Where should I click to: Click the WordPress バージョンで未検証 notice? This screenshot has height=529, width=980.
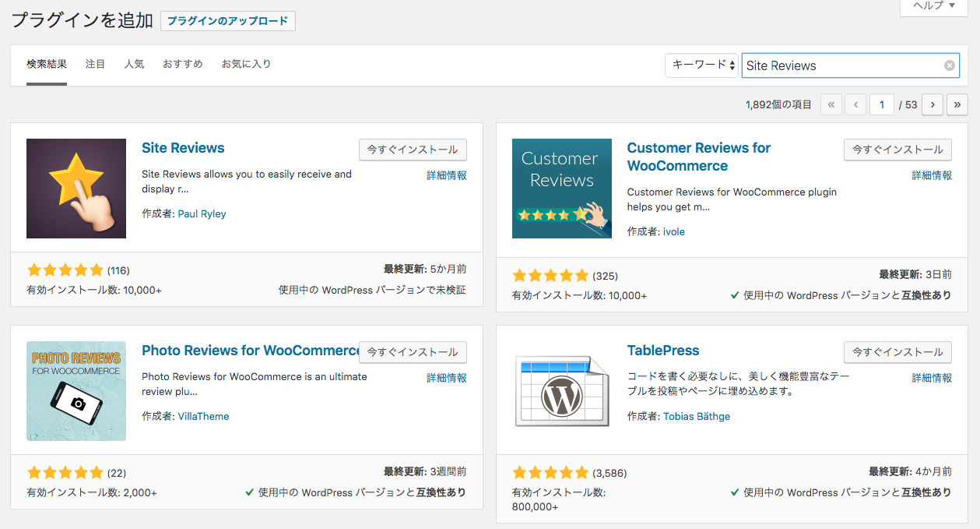(x=373, y=290)
